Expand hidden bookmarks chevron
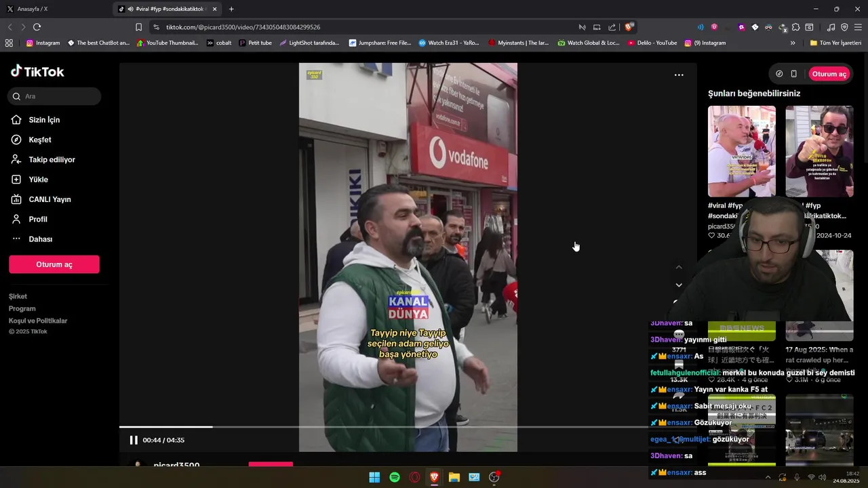Image resolution: width=868 pixels, height=488 pixels. 793,43
